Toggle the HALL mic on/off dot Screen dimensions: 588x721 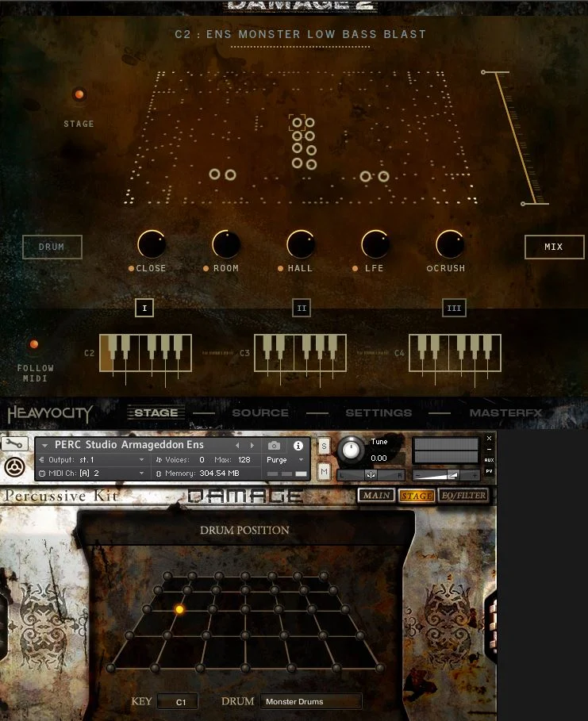pyautogui.click(x=280, y=269)
